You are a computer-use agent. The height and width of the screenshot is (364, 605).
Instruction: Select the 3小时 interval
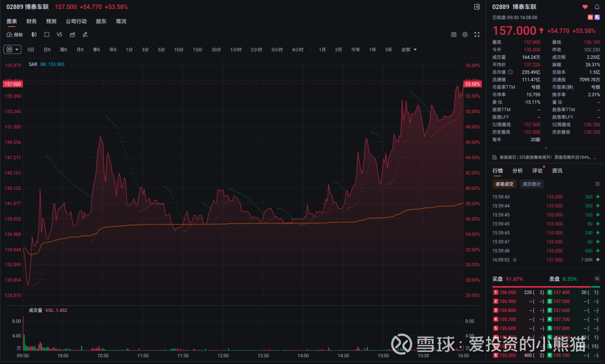click(277, 50)
